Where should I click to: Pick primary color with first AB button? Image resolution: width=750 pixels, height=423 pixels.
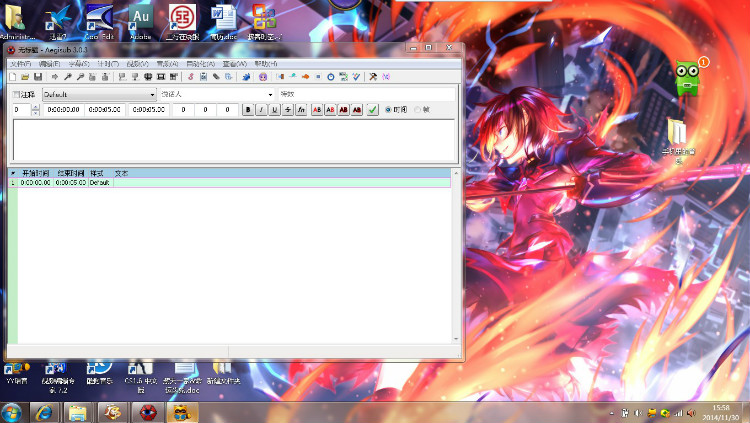(317, 110)
